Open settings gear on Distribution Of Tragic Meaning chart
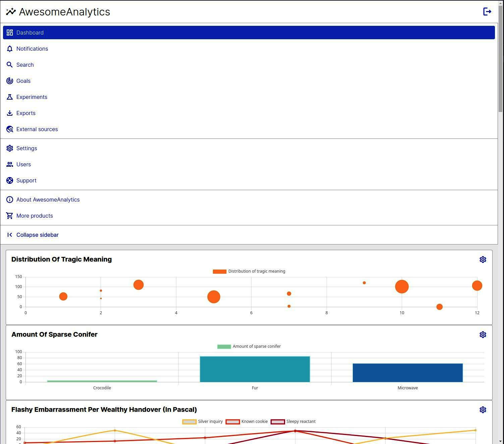The width and height of the screenshot is (504, 444). coord(483,259)
